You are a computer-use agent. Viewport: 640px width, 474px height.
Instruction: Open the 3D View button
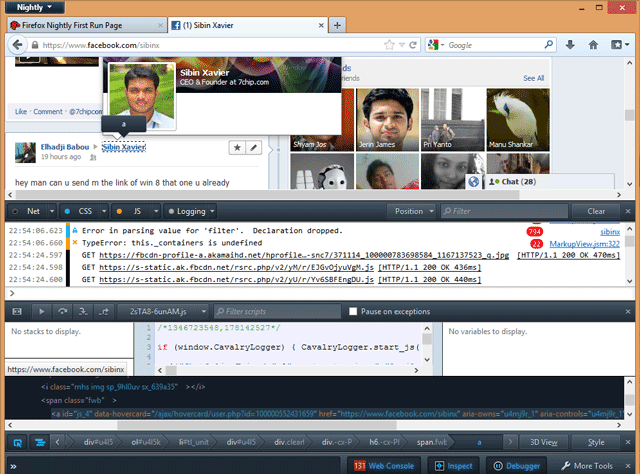(x=543, y=443)
